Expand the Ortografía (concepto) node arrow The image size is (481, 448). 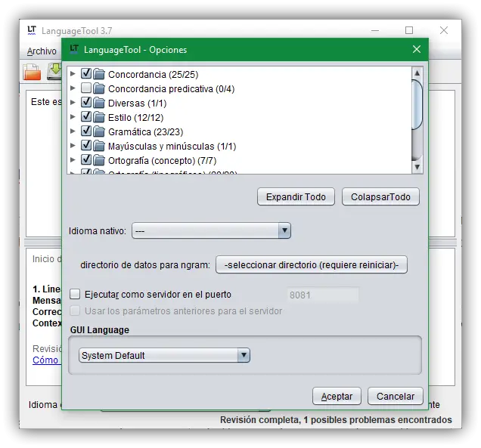point(73,160)
